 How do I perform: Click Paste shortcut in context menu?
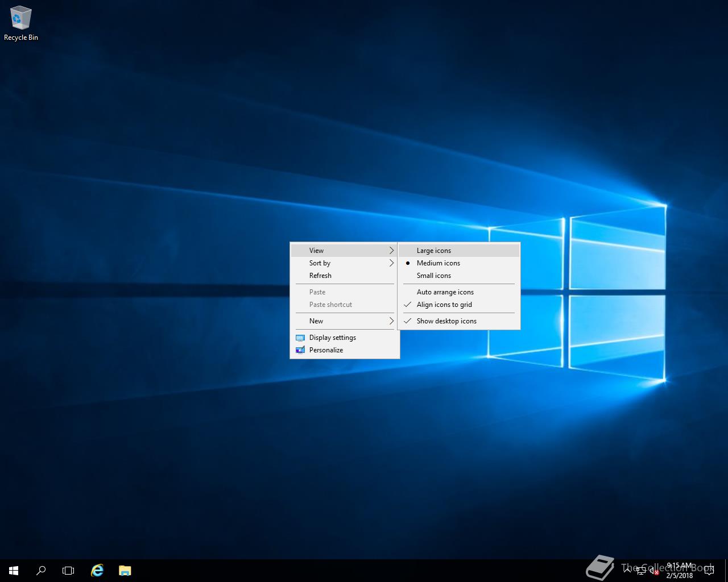345,305
